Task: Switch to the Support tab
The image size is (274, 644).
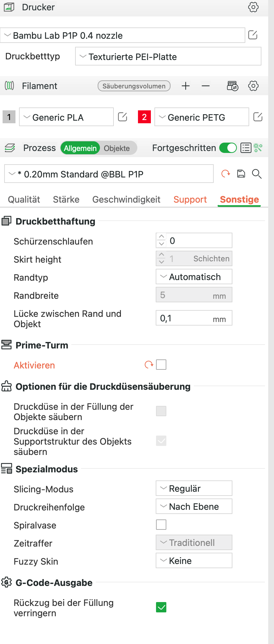Action: (190, 199)
